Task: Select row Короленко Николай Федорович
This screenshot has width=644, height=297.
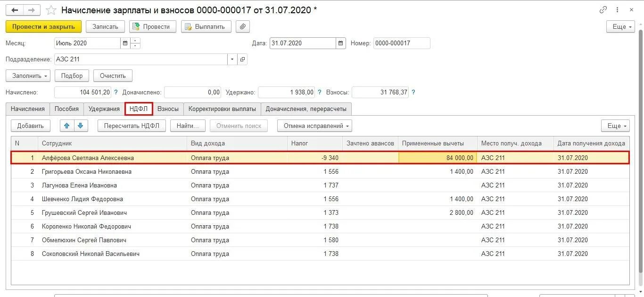Action: pyautogui.click(x=320, y=226)
